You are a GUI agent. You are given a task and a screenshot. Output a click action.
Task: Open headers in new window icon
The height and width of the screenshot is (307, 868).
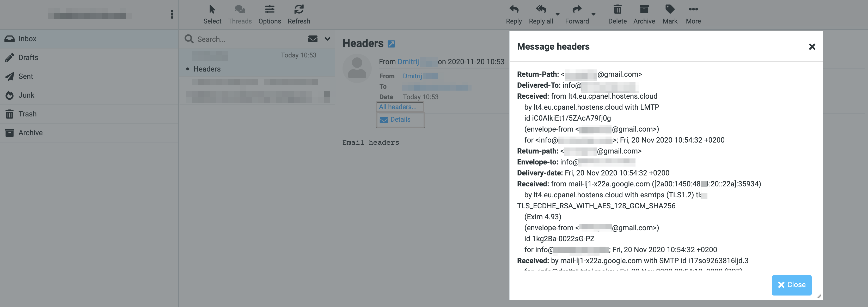click(x=391, y=44)
